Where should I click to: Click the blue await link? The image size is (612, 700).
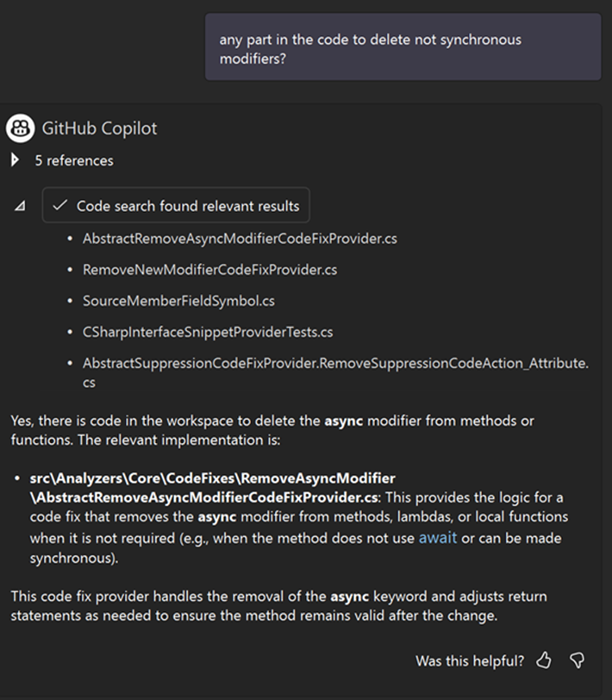pyautogui.click(x=438, y=538)
